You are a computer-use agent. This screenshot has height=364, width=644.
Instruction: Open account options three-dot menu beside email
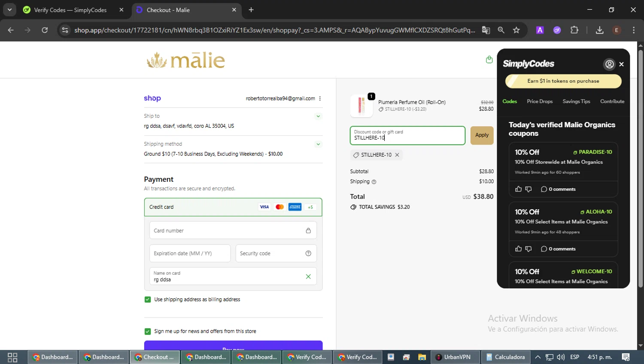tap(320, 98)
